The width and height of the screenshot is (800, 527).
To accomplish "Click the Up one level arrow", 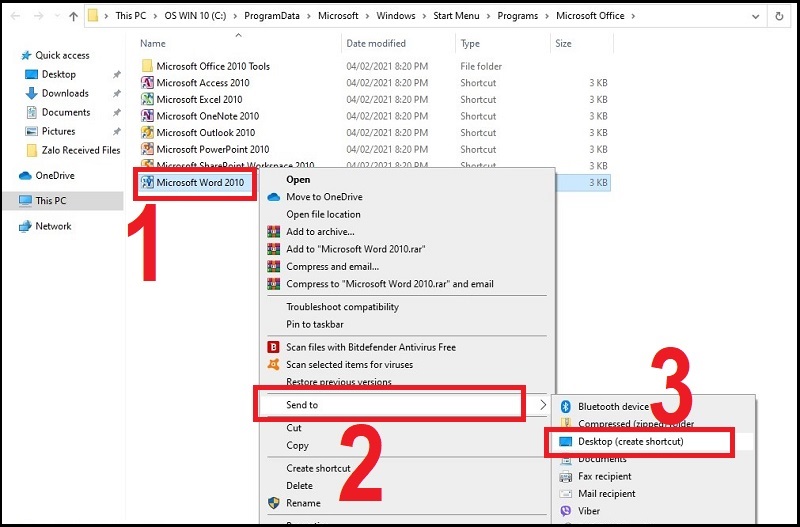I will (73, 16).
